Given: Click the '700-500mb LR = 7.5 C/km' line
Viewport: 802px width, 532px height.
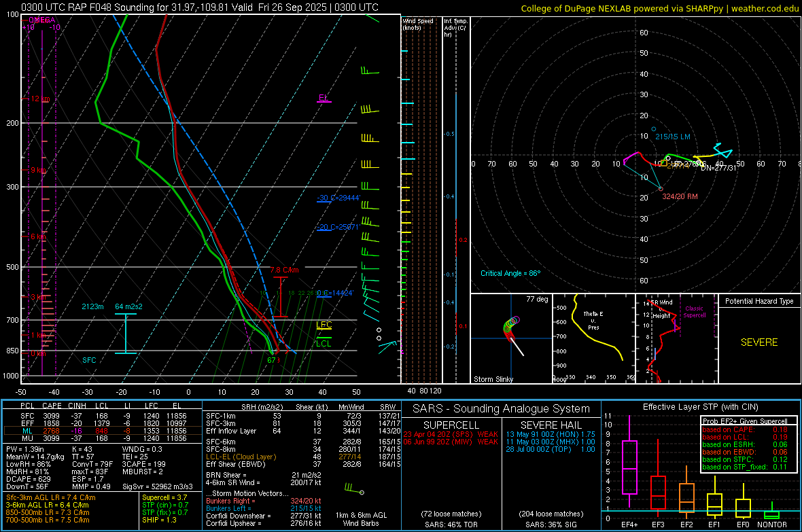Looking at the screenshot, I should [48, 520].
